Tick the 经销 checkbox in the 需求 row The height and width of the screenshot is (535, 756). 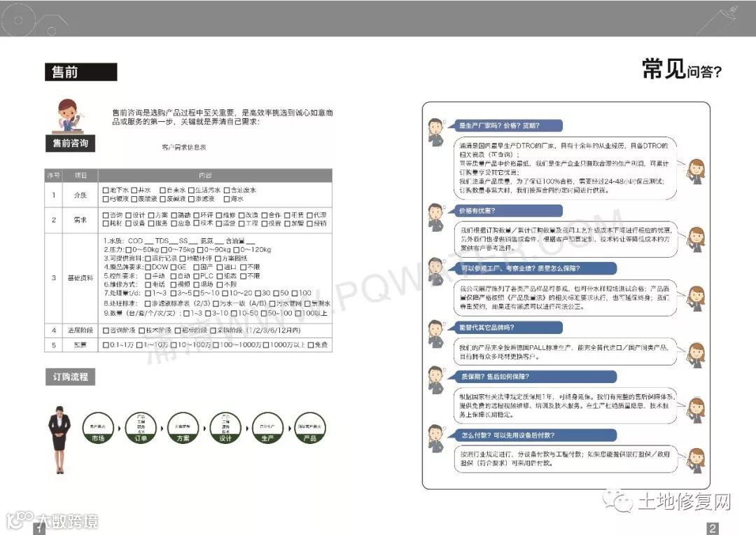tap(309, 223)
